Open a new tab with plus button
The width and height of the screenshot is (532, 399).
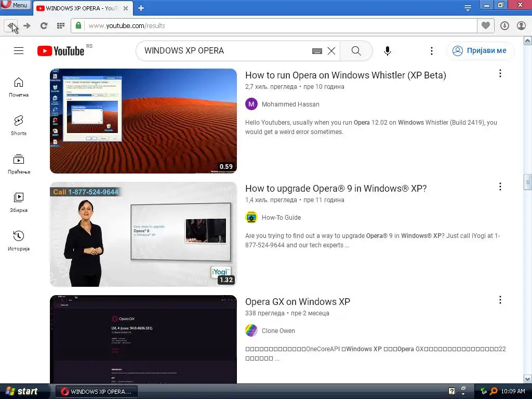[x=141, y=8]
